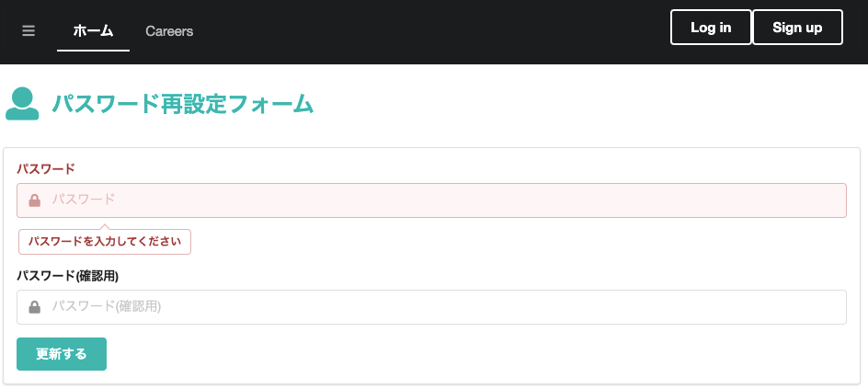868x389 pixels.
Task: Click the lock icon in パスワード(確認用) field
Action: click(34, 307)
